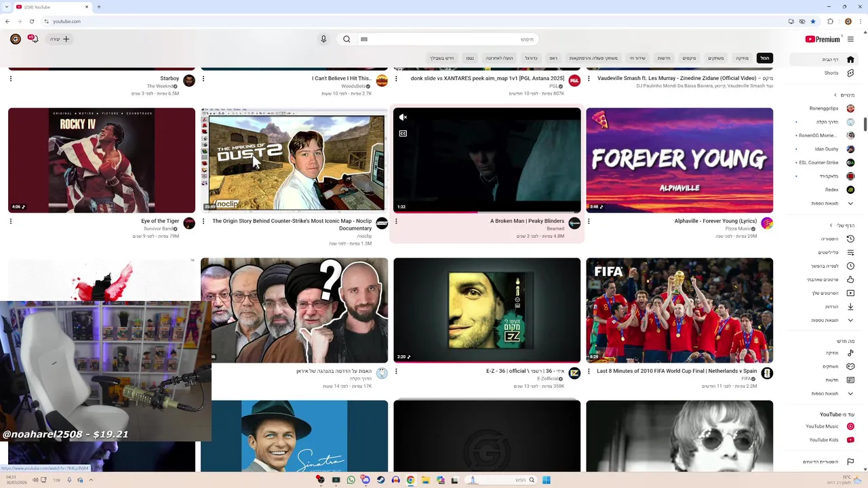Open the hamburger guide menu icon
This screenshot has width=868, height=488.
coord(850,39)
